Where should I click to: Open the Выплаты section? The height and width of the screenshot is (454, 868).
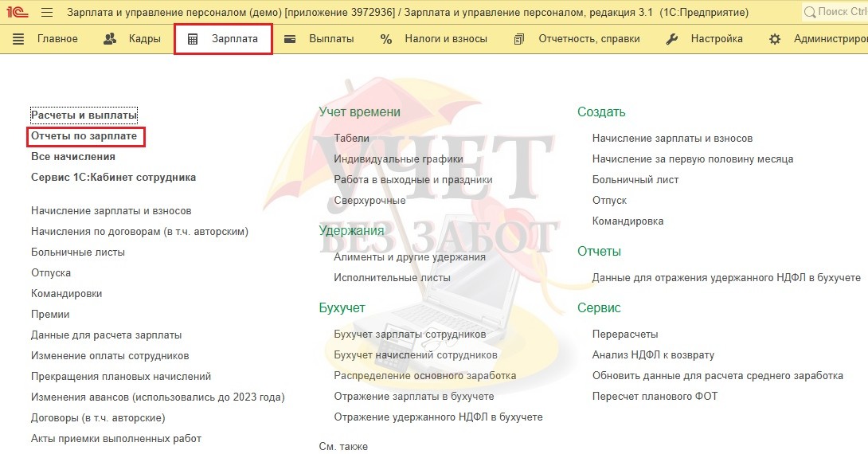pos(331,39)
